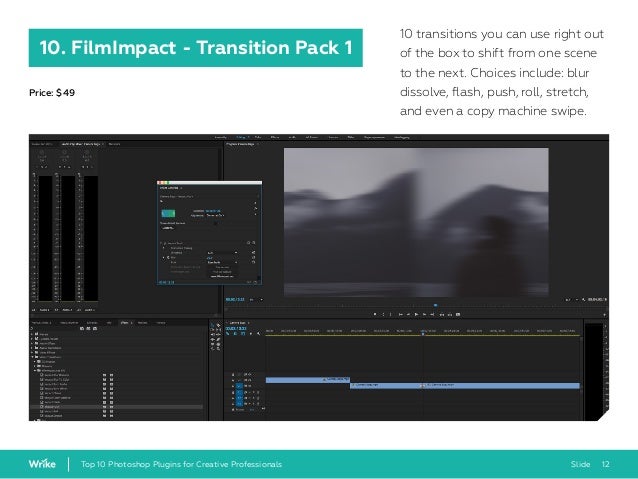Image resolution: width=638 pixels, height=479 pixels.
Task: Filter Effects by 32-bit Color icon
Action: [x=88, y=328]
